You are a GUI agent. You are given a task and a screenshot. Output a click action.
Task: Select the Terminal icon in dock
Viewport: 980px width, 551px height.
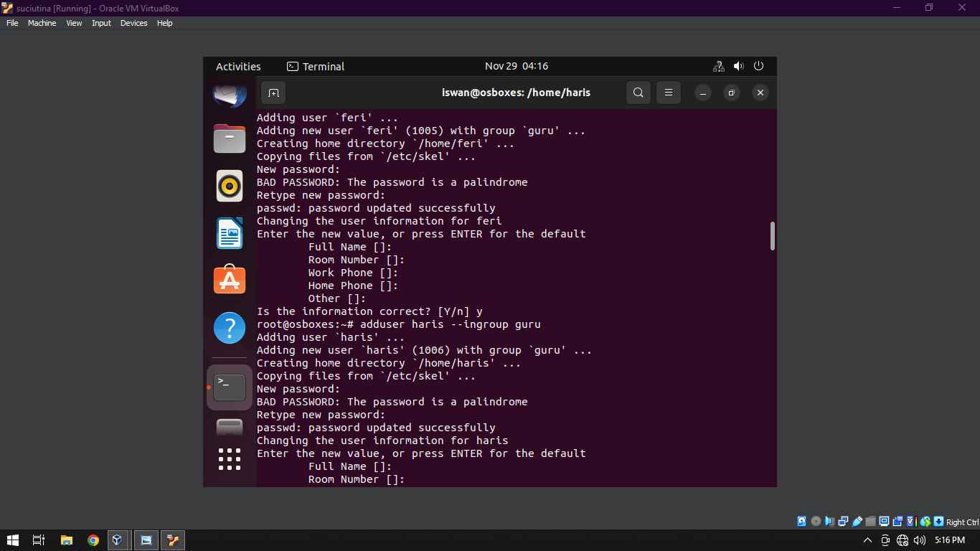click(x=230, y=387)
